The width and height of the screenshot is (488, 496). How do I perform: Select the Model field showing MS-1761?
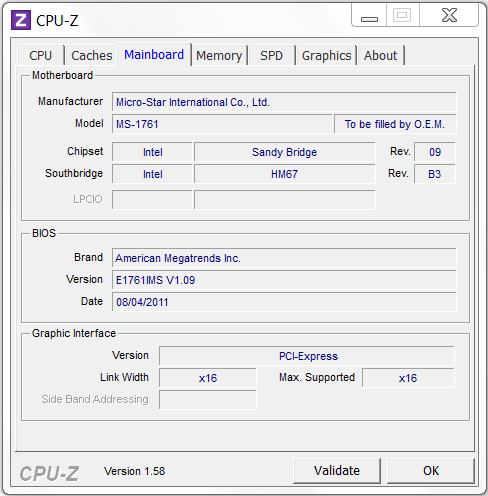click(222, 124)
